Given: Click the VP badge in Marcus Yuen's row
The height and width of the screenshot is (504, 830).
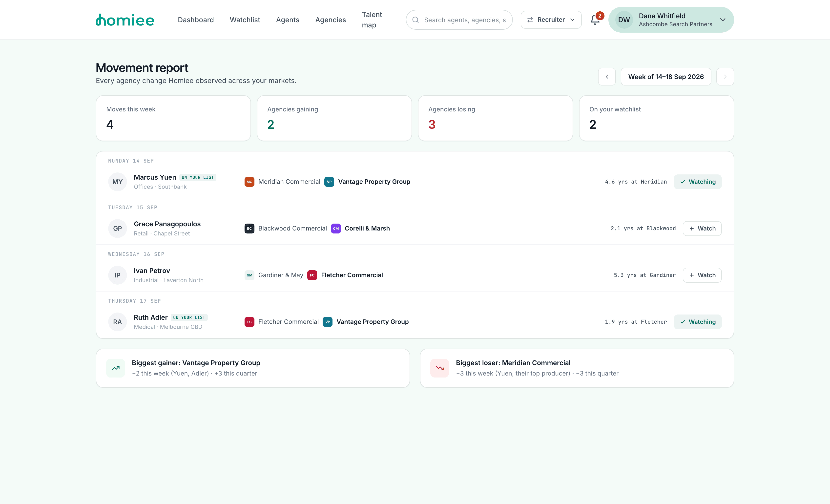Looking at the screenshot, I should pyautogui.click(x=329, y=182).
